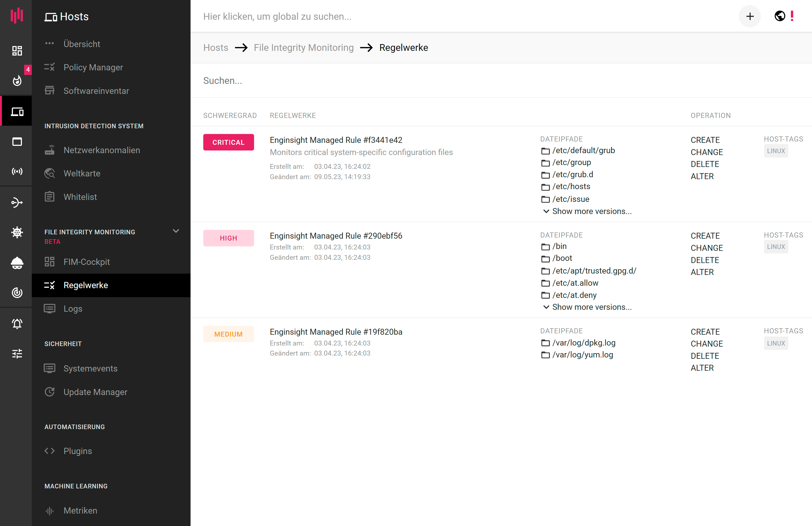Collapse the File Integrity Monitoring section
The image size is (812, 526).
(x=176, y=231)
